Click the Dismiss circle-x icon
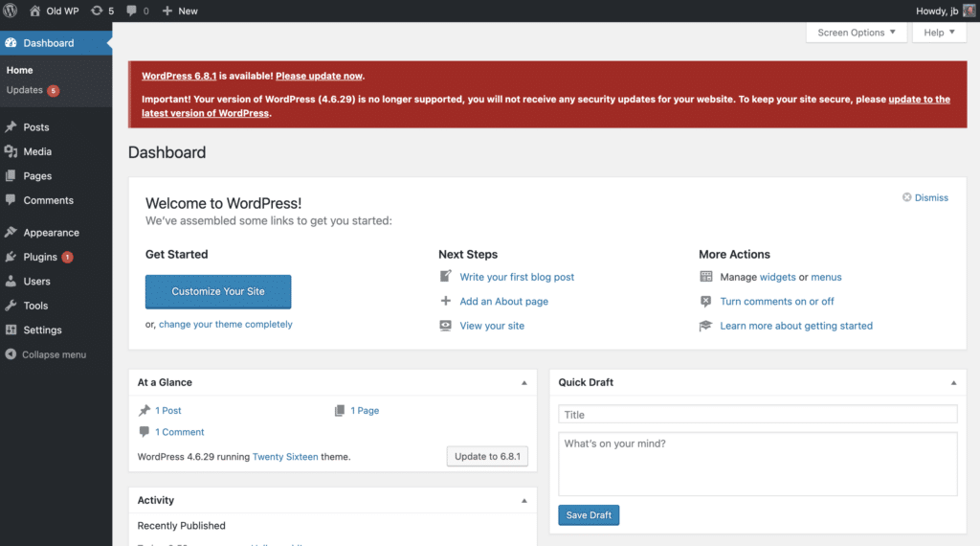Viewport: 980px width, 546px height. pos(906,197)
